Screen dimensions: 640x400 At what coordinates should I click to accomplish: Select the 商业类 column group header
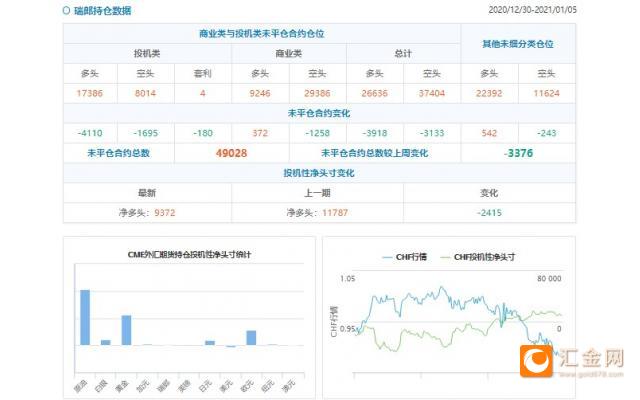pyautogui.click(x=289, y=53)
